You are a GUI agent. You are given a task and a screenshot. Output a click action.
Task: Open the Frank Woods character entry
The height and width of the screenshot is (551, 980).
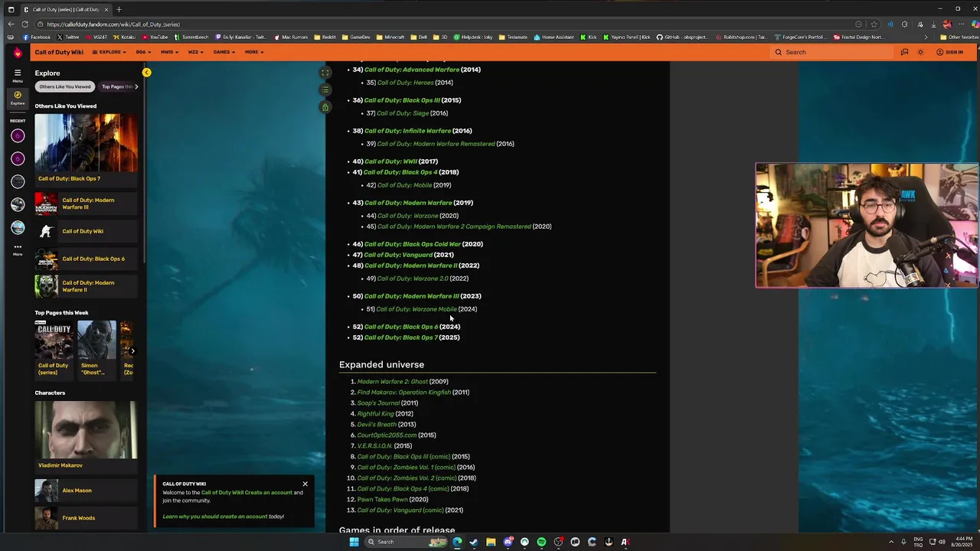tap(86, 518)
